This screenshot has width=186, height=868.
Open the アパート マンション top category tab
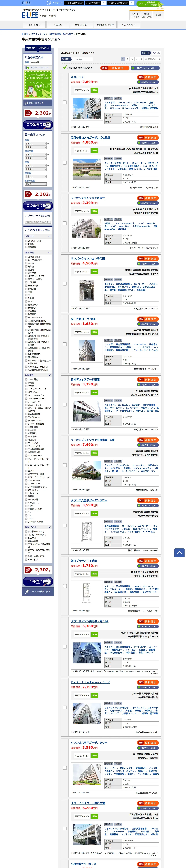135,15
